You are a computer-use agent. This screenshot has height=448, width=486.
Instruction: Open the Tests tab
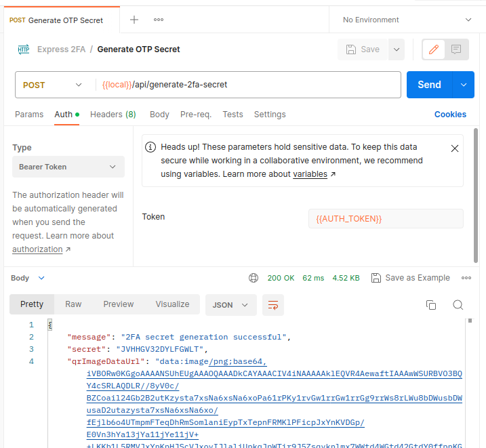232,115
